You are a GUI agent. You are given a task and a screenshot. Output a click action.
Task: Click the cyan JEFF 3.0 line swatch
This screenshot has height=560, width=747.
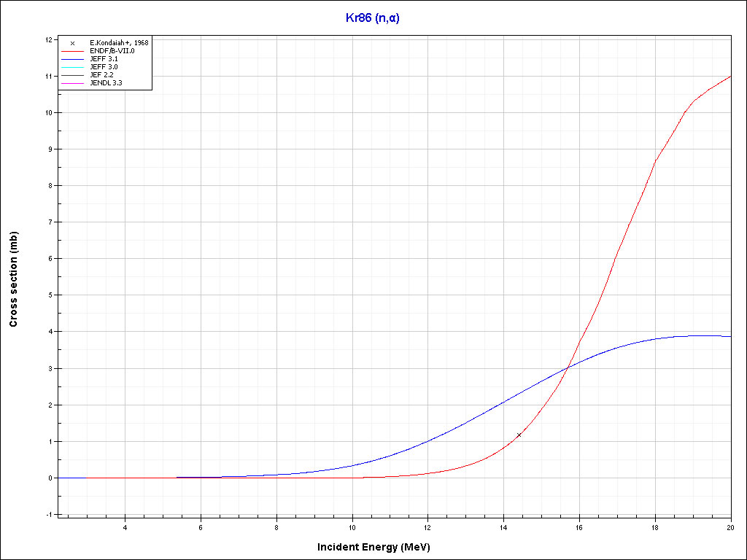[72, 67]
